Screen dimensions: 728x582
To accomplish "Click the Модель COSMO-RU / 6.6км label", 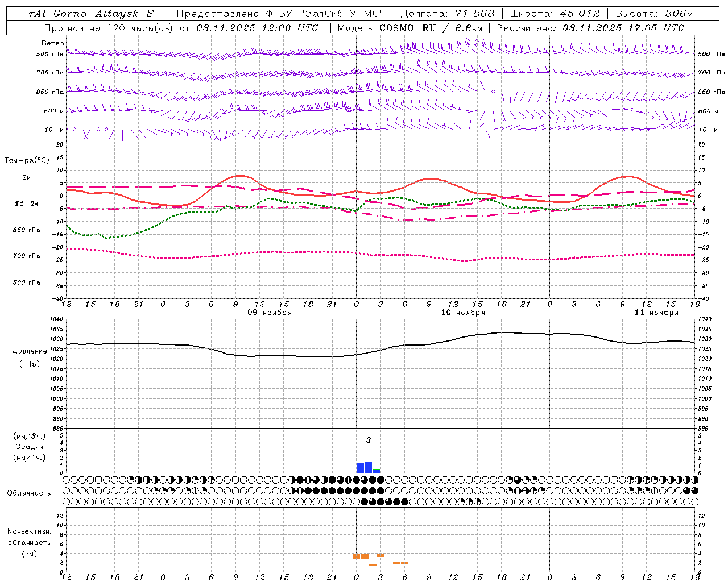I will pyautogui.click(x=409, y=28).
